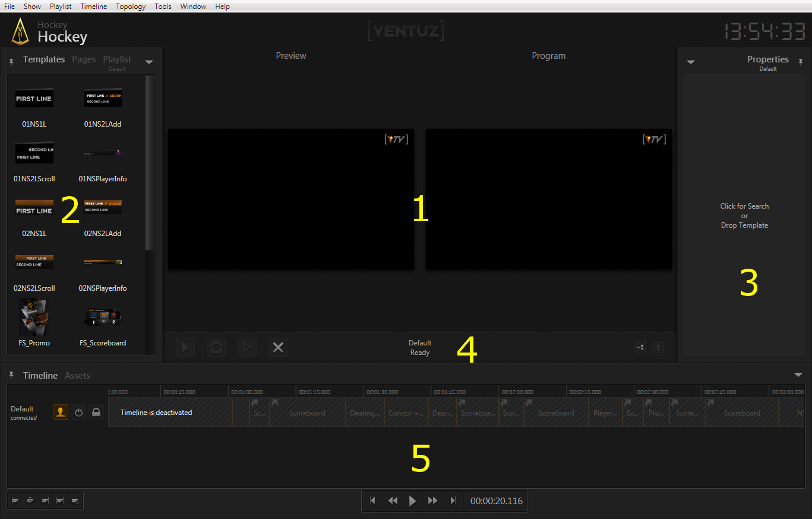Viewport: 812px width, 519px height.
Task: Open the Properties panel dropdown arrow
Action: point(691,62)
